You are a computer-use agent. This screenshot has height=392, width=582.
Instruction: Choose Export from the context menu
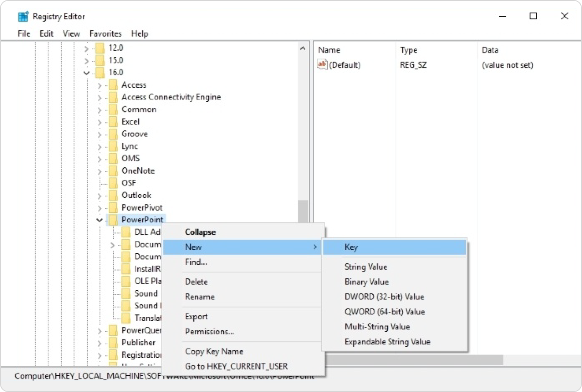point(196,316)
